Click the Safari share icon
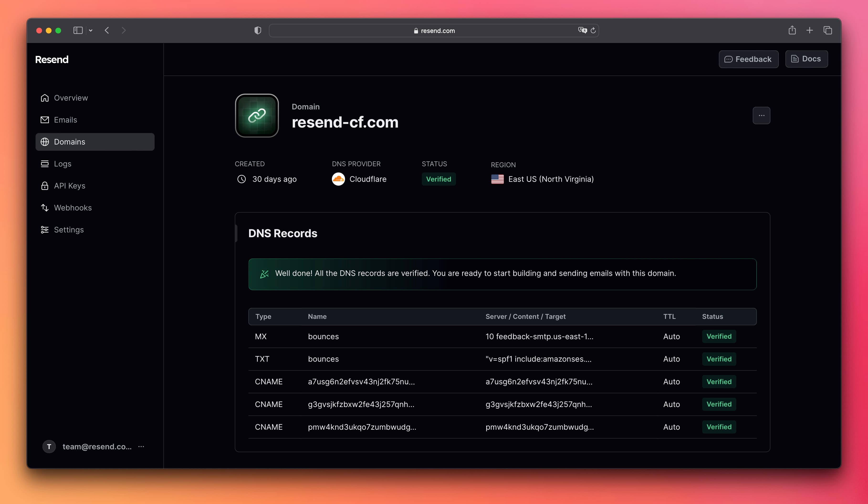Screen dimensions: 868x504 pyautogui.click(x=792, y=30)
